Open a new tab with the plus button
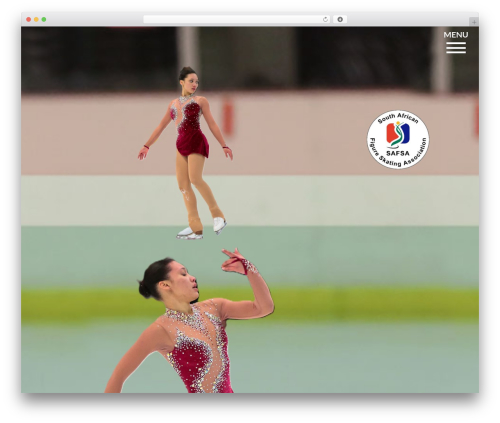Viewport: 500px width, 423px height. (x=474, y=22)
